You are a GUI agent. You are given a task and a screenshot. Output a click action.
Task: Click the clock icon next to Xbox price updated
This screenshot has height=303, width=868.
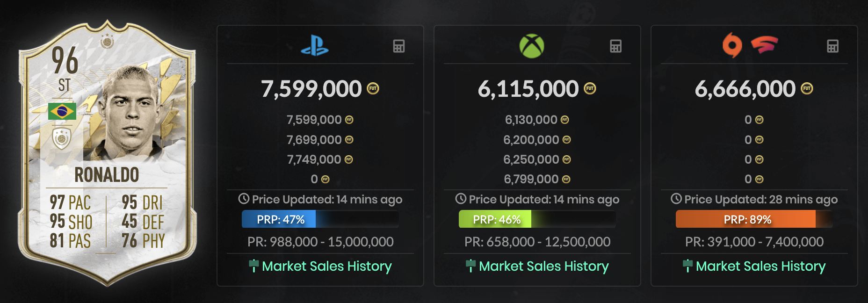click(461, 199)
